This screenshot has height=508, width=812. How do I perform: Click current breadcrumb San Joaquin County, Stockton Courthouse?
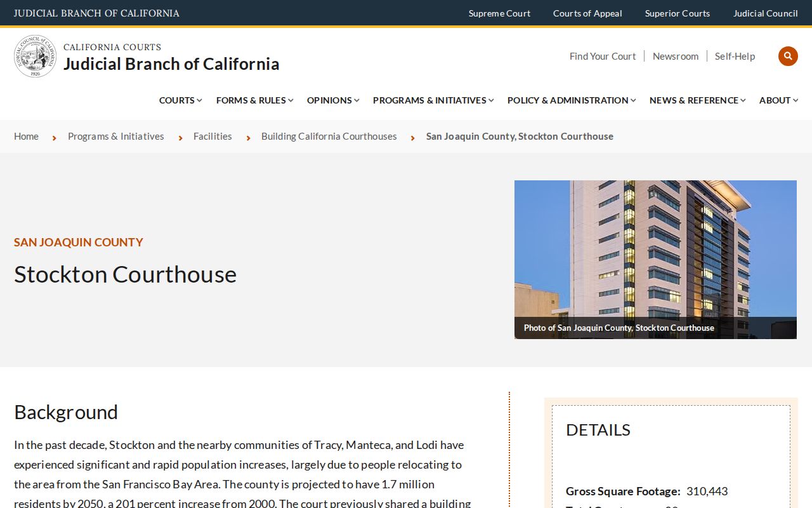click(x=520, y=137)
